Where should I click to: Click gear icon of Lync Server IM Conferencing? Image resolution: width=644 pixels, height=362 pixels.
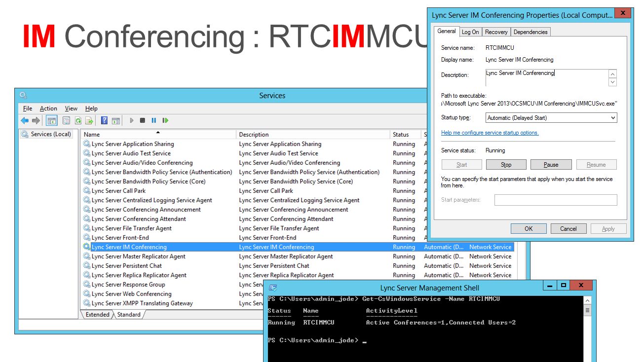(87, 247)
